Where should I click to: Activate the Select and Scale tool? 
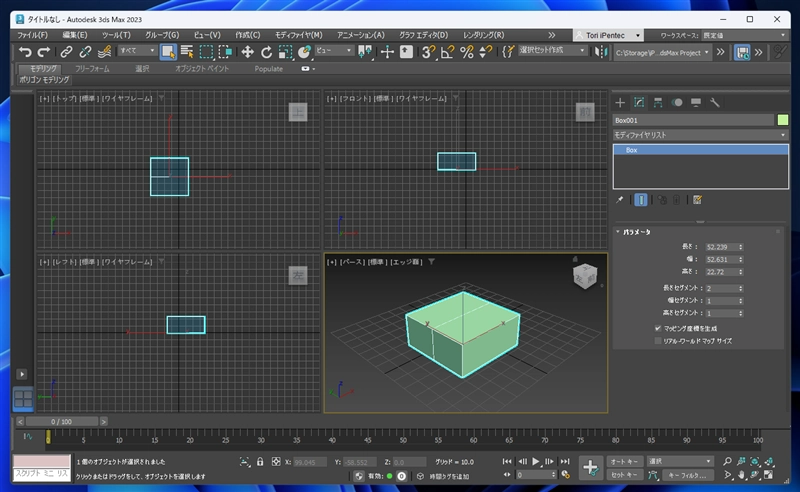tap(285, 52)
